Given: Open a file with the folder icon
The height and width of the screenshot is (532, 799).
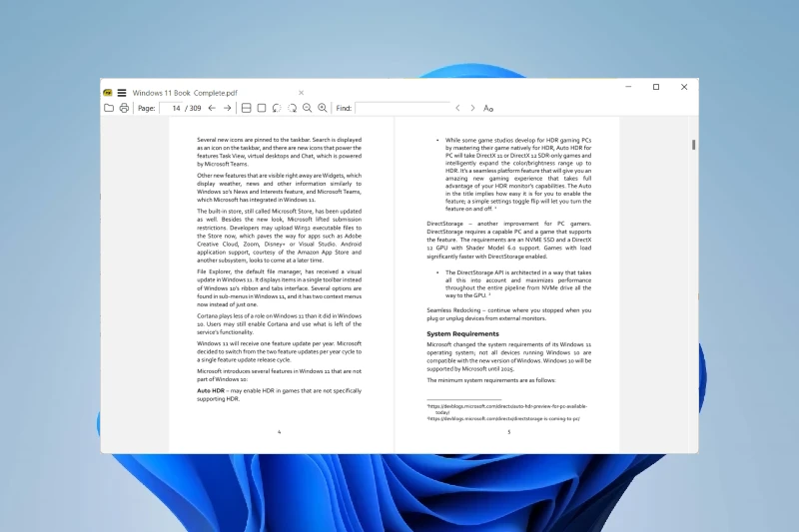Looking at the screenshot, I should 109,108.
